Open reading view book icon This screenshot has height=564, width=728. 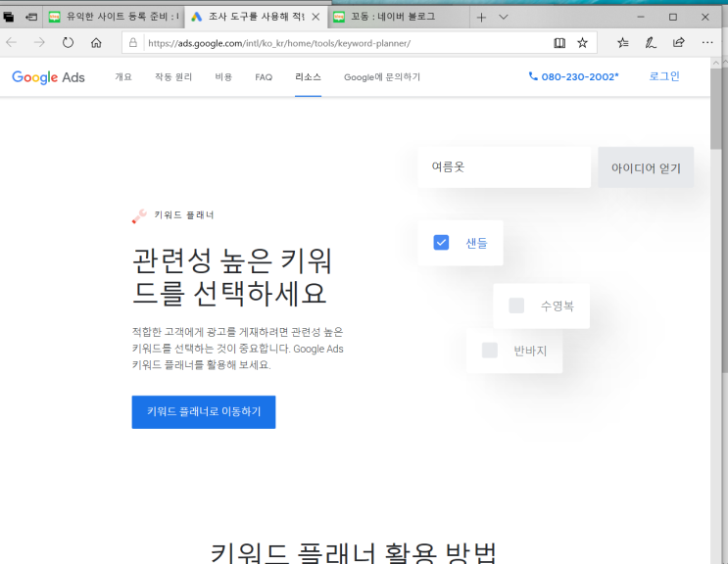point(559,43)
